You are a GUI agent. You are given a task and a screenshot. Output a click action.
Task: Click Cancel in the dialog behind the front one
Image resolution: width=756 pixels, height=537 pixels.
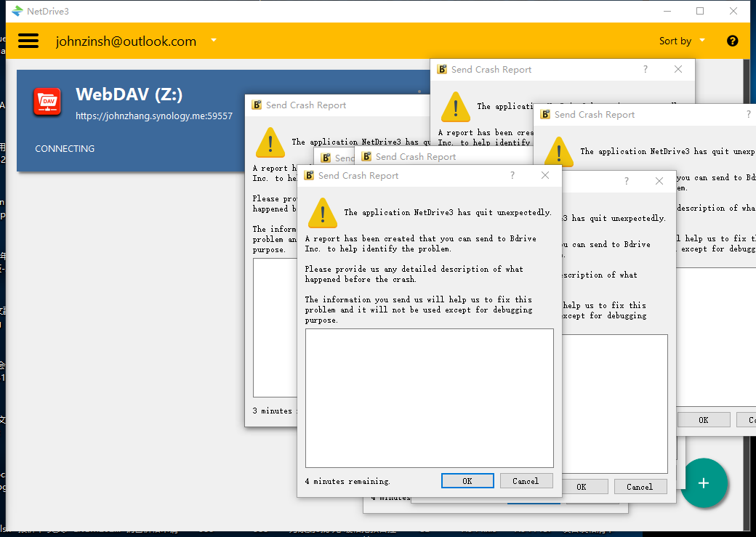(x=640, y=486)
